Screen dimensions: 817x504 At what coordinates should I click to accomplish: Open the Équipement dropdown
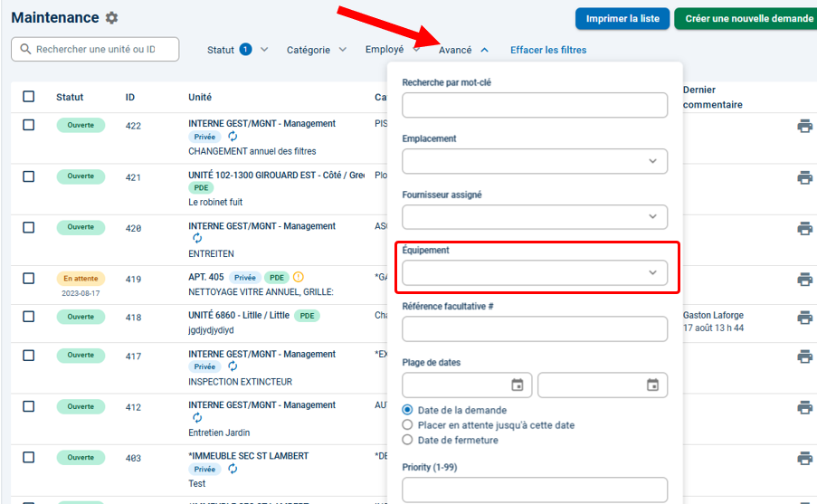(x=535, y=272)
